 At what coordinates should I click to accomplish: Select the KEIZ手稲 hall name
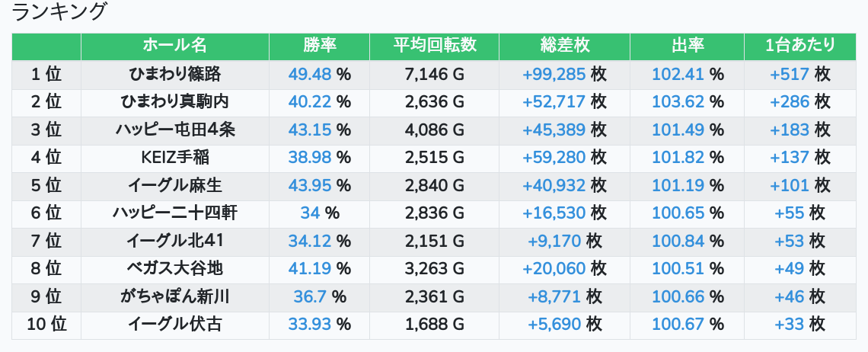[174, 158]
